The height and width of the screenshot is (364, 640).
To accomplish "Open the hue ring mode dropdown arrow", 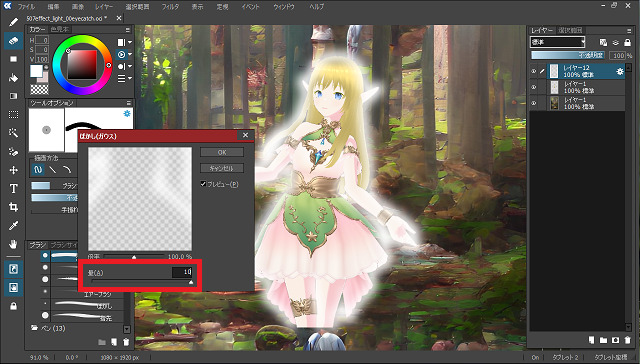I will pyautogui.click(x=130, y=54).
